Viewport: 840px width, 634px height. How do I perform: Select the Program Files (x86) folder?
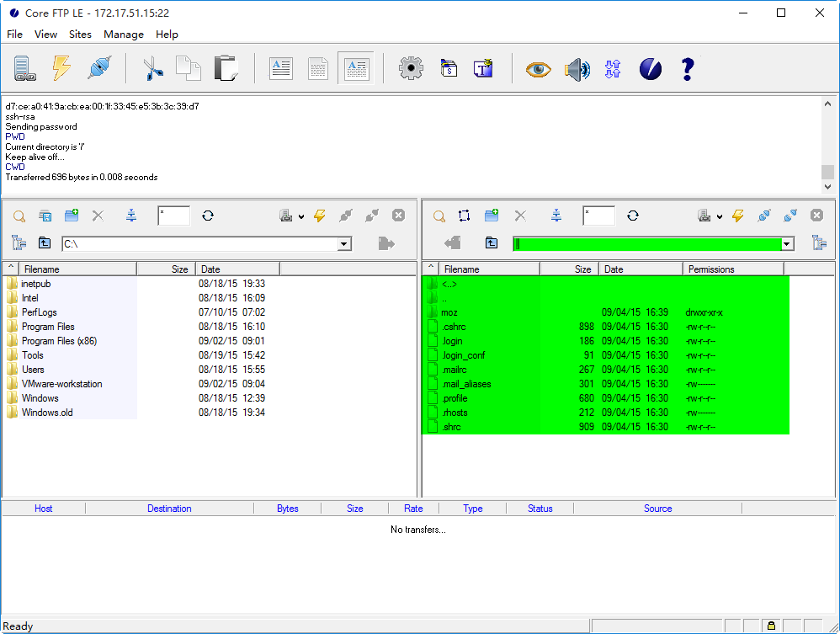pyautogui.click(x=59, y=341)
